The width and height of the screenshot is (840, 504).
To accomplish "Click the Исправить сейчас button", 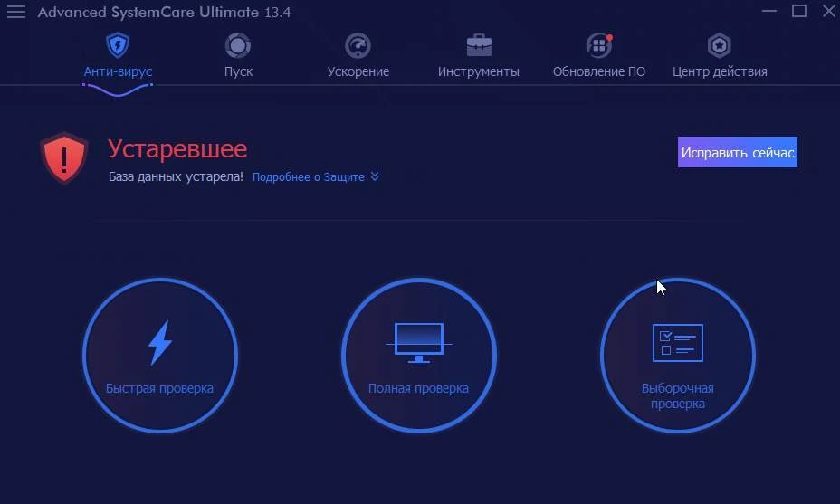I will click(738, 152).
